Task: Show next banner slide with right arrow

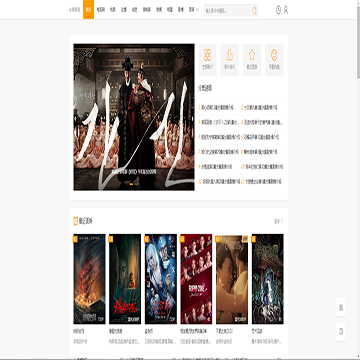Action: [193, 118]
